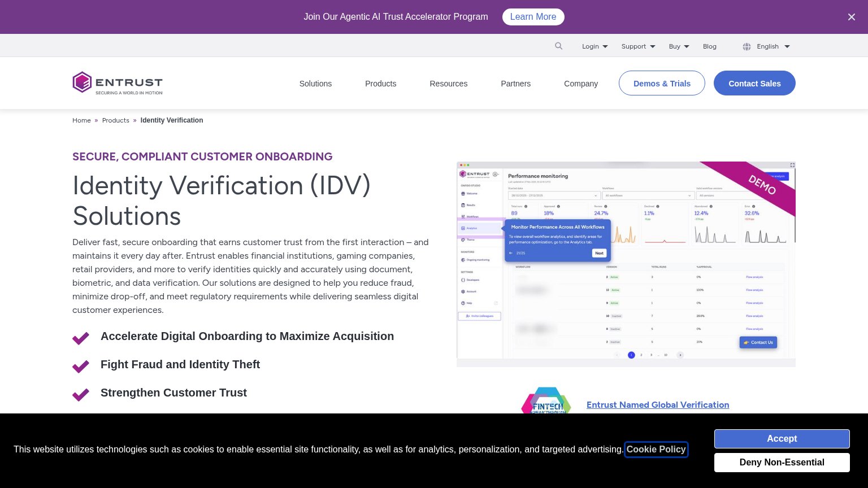This screenshot has width=868, height=488.
Task: Click Invite colleagues in the demo sidebar
Action: coord(479,316)
